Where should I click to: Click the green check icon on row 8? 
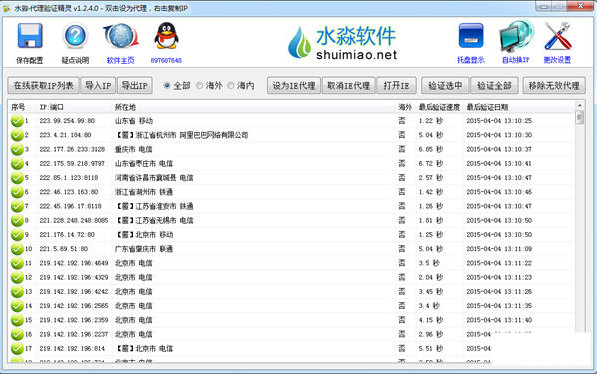(17, 221)
